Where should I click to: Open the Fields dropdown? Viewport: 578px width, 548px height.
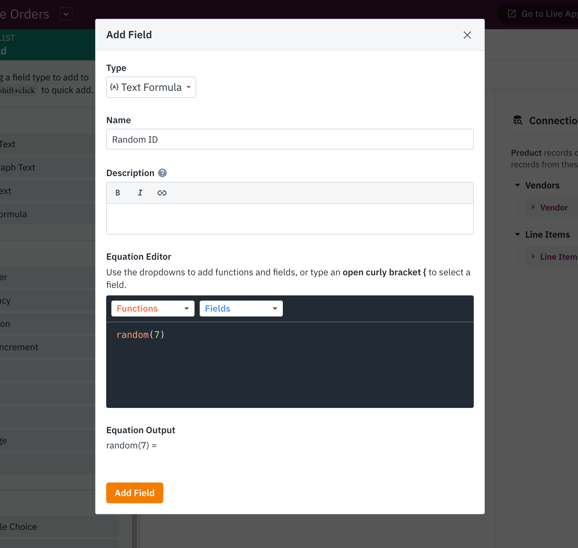click(241, 308)
